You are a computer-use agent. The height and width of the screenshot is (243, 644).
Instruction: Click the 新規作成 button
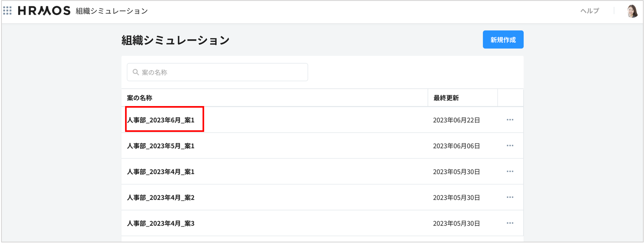503,40
